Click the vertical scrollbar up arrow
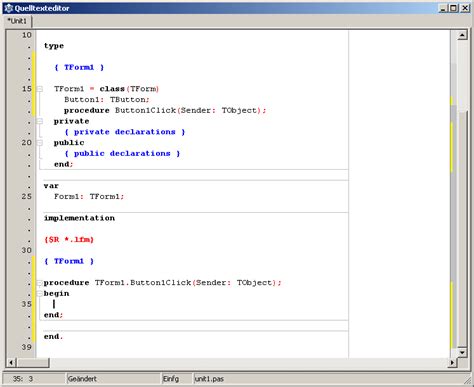The height and width of the screenshot is (387, 474). pyautogui.click(x=462, y=35)
